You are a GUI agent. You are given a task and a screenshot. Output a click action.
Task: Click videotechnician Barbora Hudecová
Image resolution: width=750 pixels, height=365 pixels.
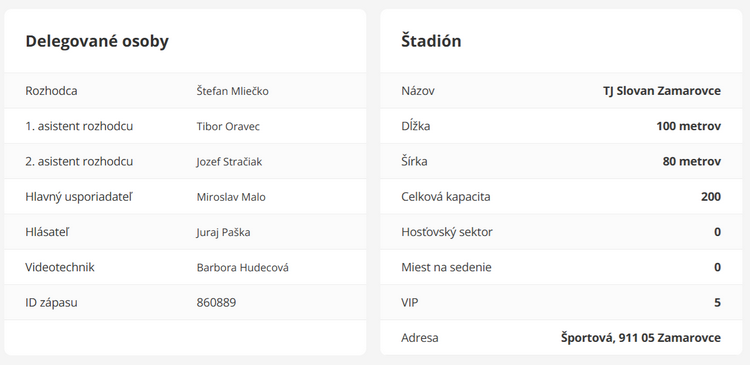pyautogui.click(x=243, y=267)
